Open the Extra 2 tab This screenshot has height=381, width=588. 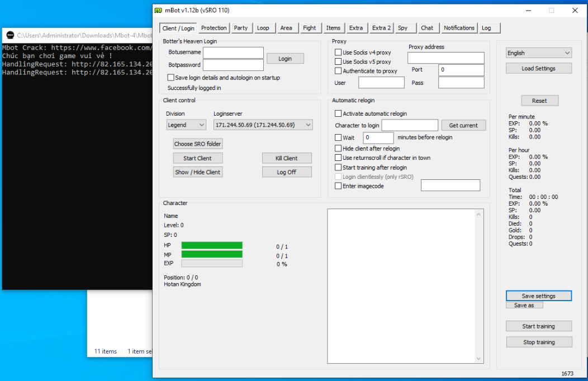pyautogui.click(x=381, y=28)
